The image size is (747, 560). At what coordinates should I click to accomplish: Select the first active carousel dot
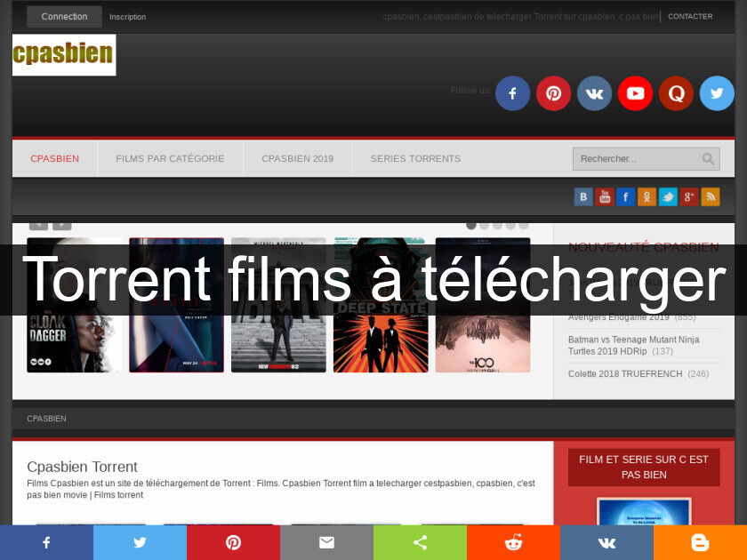[x=471, y=225]
